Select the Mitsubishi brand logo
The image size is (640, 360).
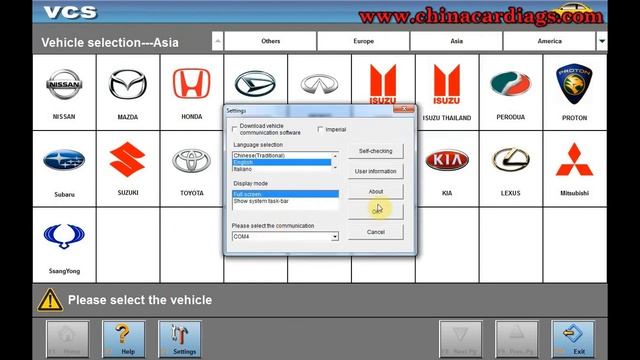[x=574, y=160]
